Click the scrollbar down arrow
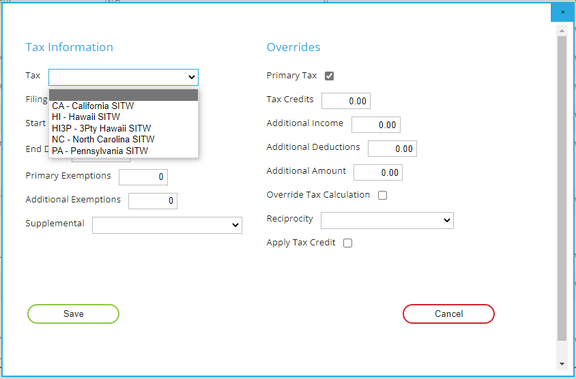The image size is (576, 379). pos(562,364)
